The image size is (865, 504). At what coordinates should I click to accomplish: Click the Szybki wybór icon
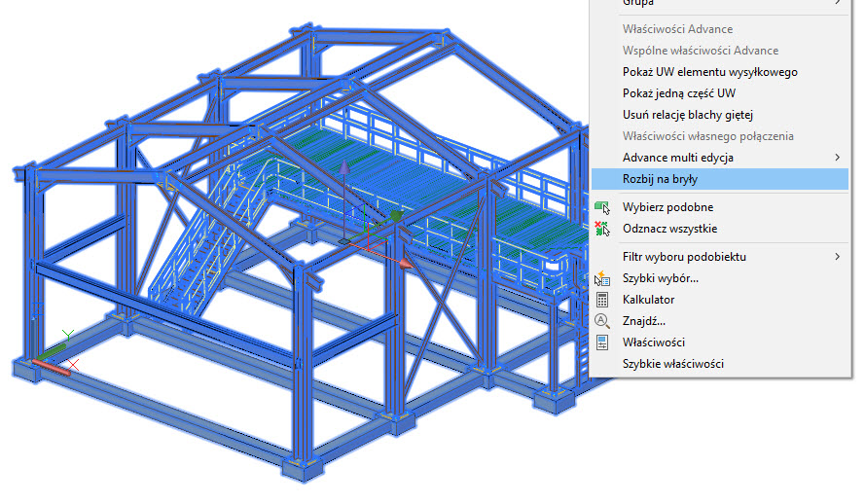coord(601,279)
